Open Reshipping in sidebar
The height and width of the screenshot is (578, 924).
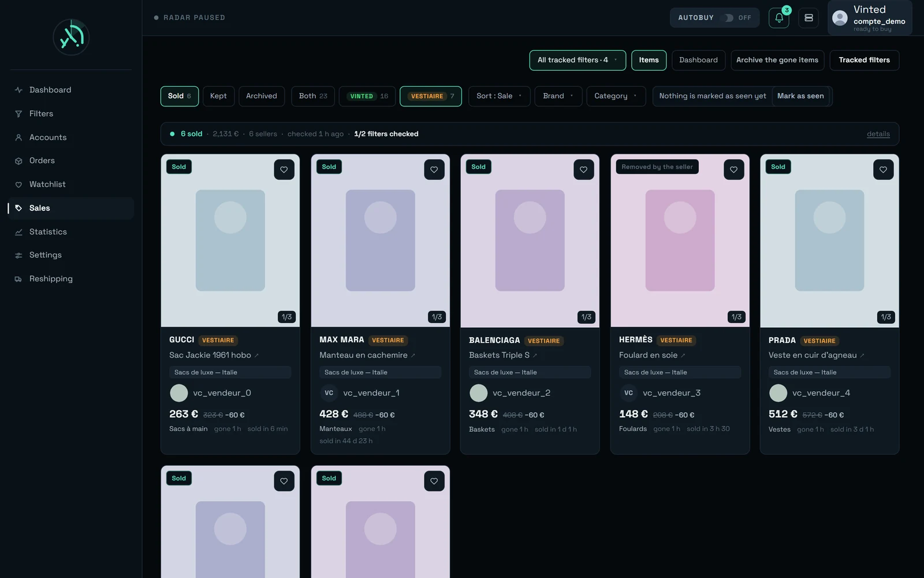point(71,279)
